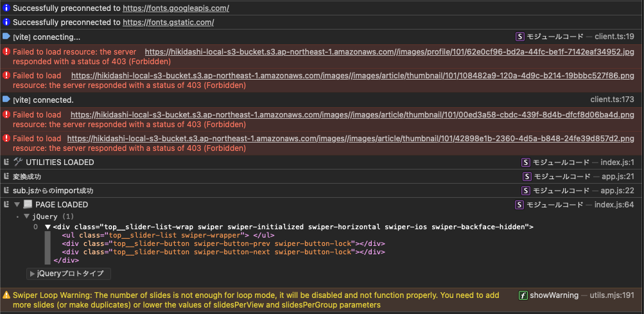Open the https://fonts.gstatic.com/ link
644x314 pixels.
coord(168,22)
